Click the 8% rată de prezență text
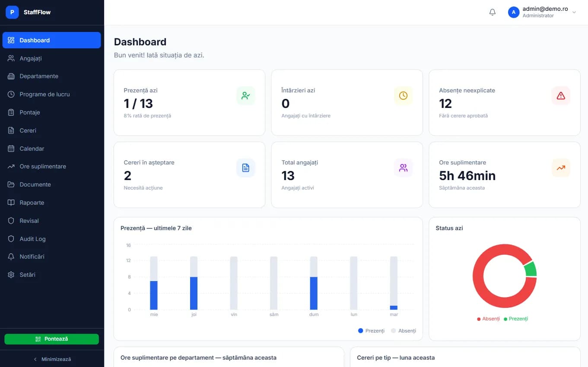 click(x=147, y=116)
